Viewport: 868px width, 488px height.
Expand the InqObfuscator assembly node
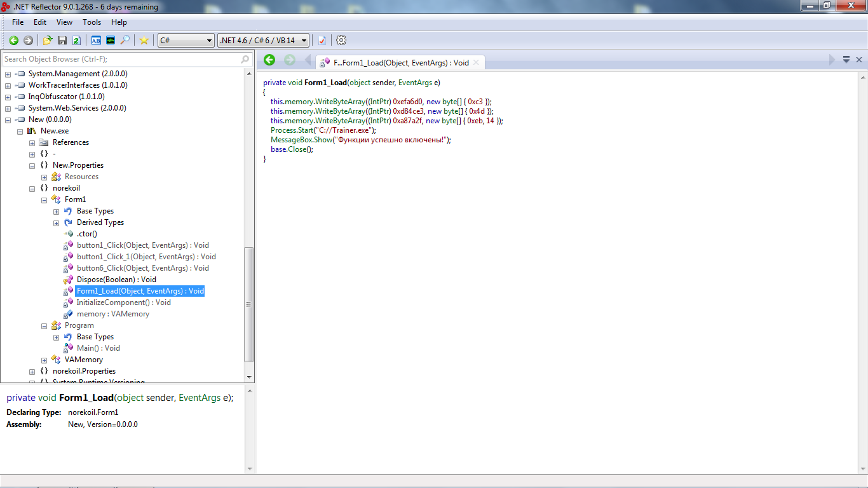point(8,97)
